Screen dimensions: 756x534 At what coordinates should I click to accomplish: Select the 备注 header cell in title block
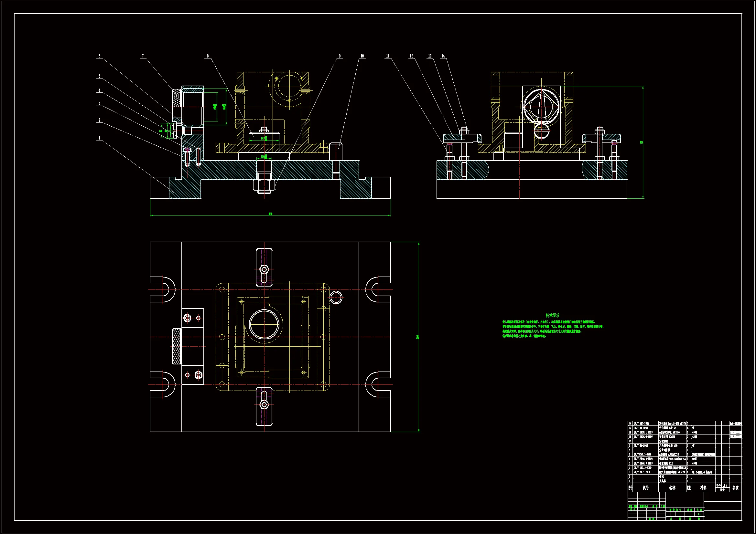[736, 487]
